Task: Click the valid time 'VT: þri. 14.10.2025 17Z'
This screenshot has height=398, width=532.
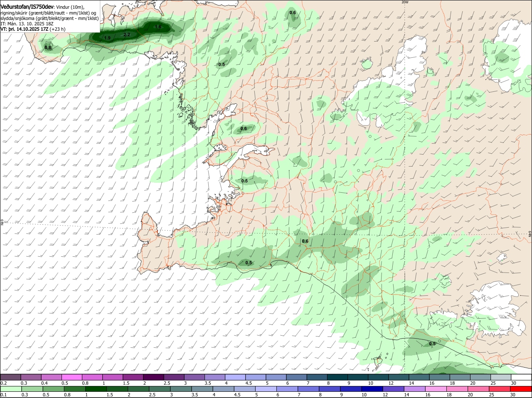Action: (24, 29)
